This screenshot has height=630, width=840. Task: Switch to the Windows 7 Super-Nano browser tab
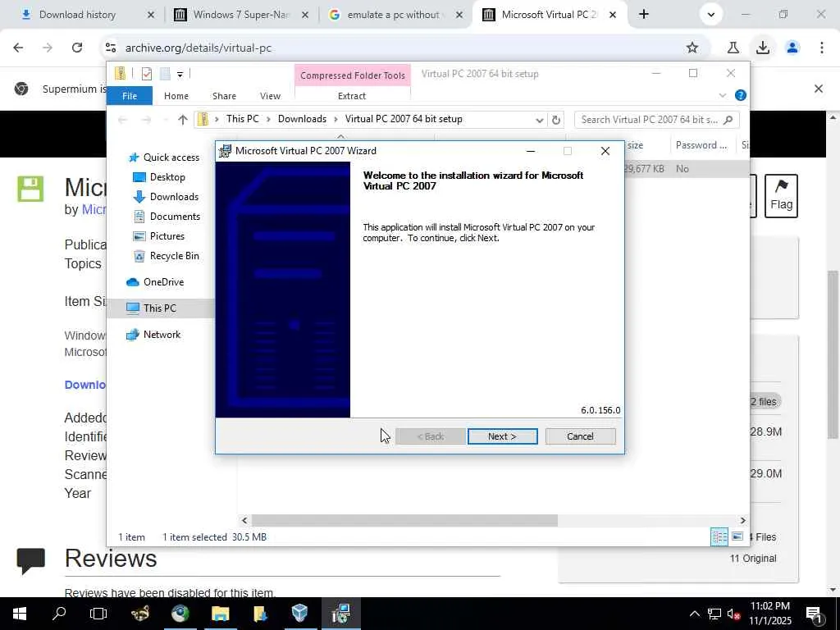[x=240, y=15]
